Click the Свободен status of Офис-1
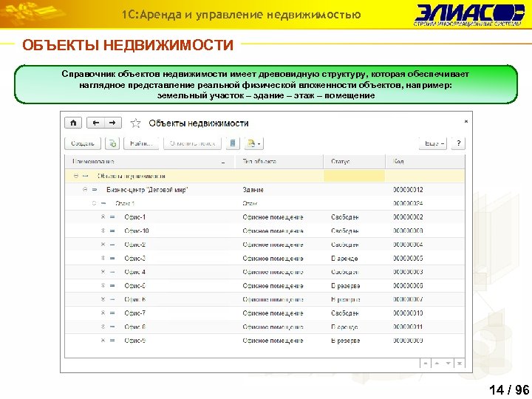 (345, 217)
